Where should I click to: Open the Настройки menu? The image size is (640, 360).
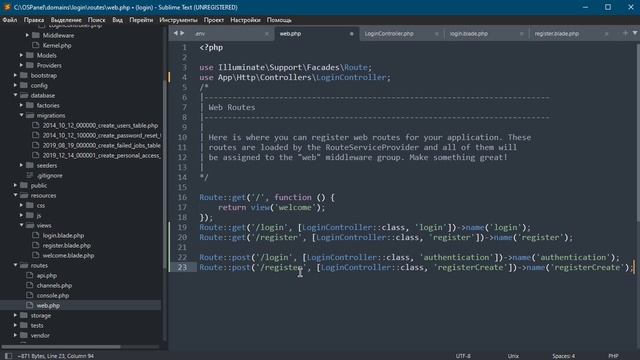[245, 20]
